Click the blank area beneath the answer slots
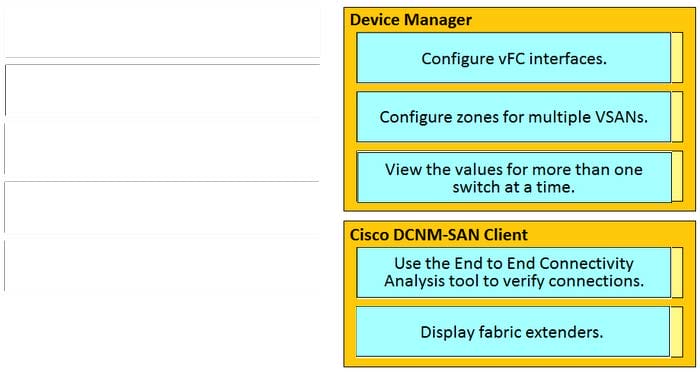Viewport: 700px width, 372px height. (x=162, y=333)
